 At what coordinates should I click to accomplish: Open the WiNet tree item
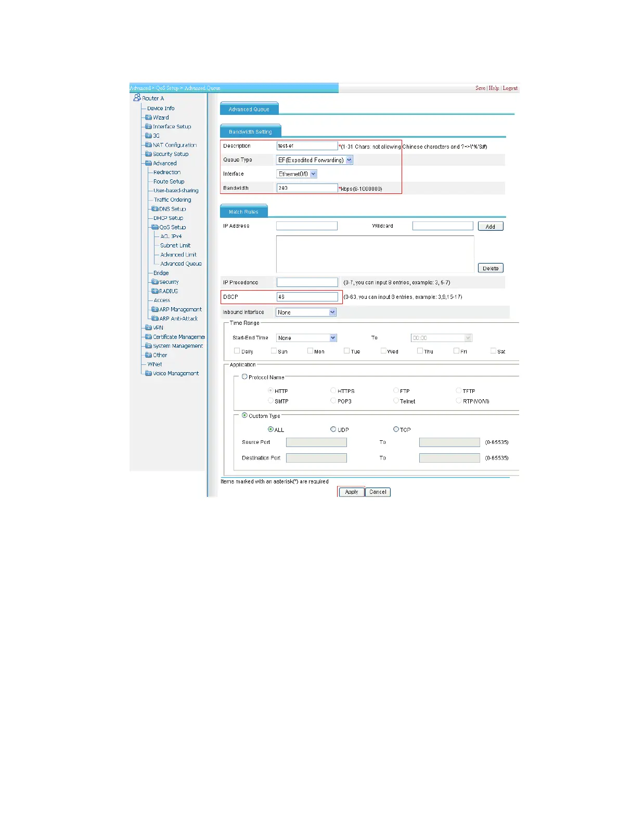tap(154, 364)
